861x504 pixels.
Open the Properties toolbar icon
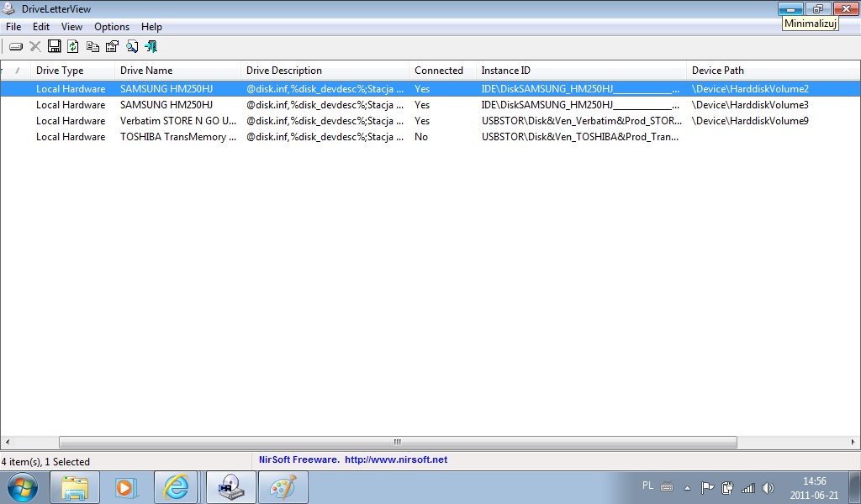click(112, 46)
